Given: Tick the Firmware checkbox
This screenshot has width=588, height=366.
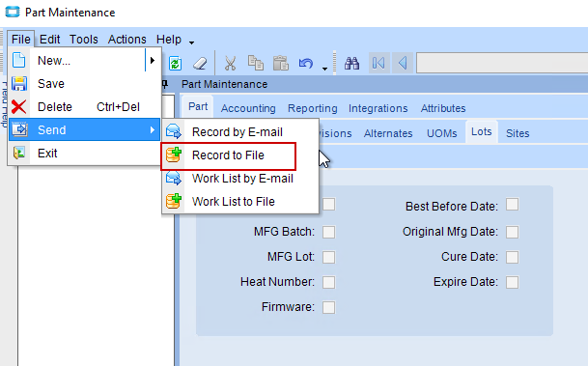Looking at the screenshot, I should pos(329,307).
